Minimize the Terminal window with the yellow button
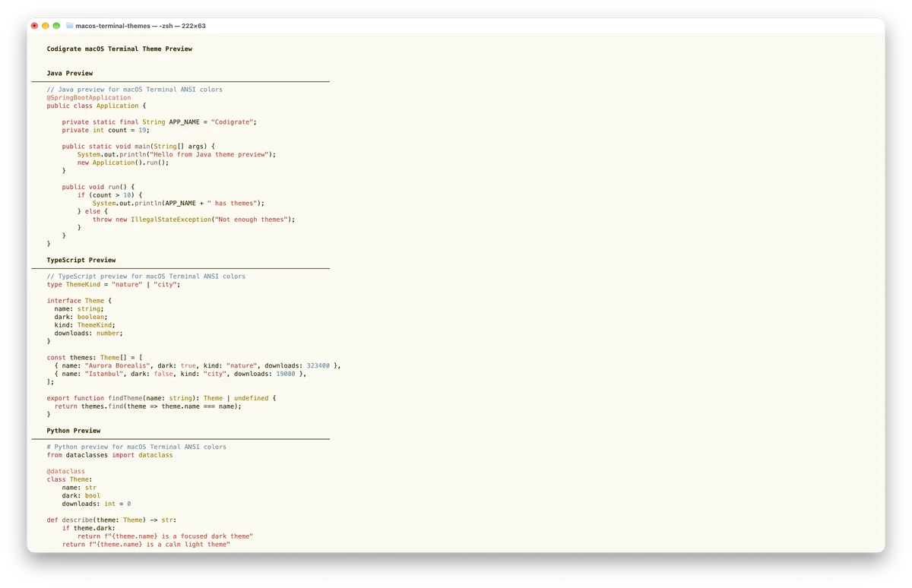Image resolution: width=912 pixels, height=588 pixels. [46, 26]
